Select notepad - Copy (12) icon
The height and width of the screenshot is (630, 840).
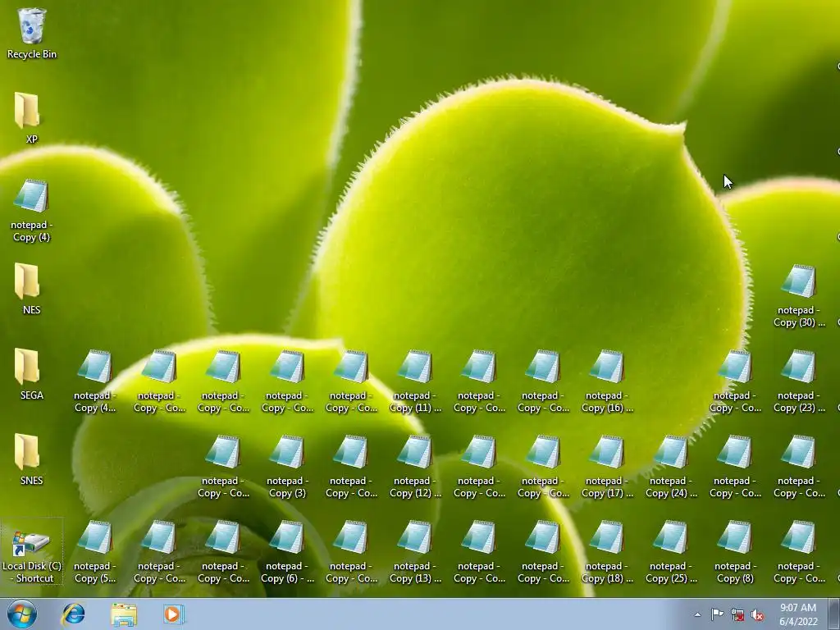pyautogui.click(x=415, y=466)
